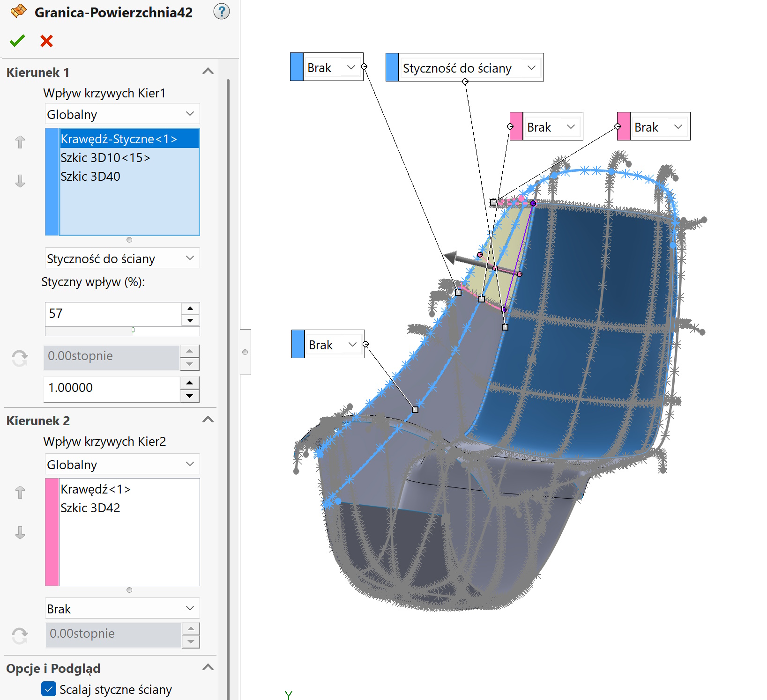Increase Styczny wpływ value with up stepper
Viewport: 767px width, 700px height.
pos(190,308)
